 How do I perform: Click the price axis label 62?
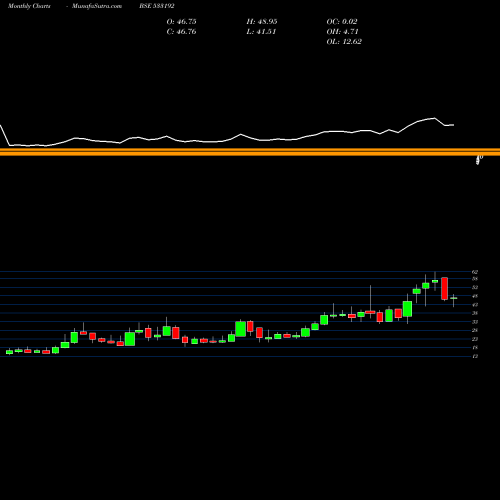(x=475, y=272)
